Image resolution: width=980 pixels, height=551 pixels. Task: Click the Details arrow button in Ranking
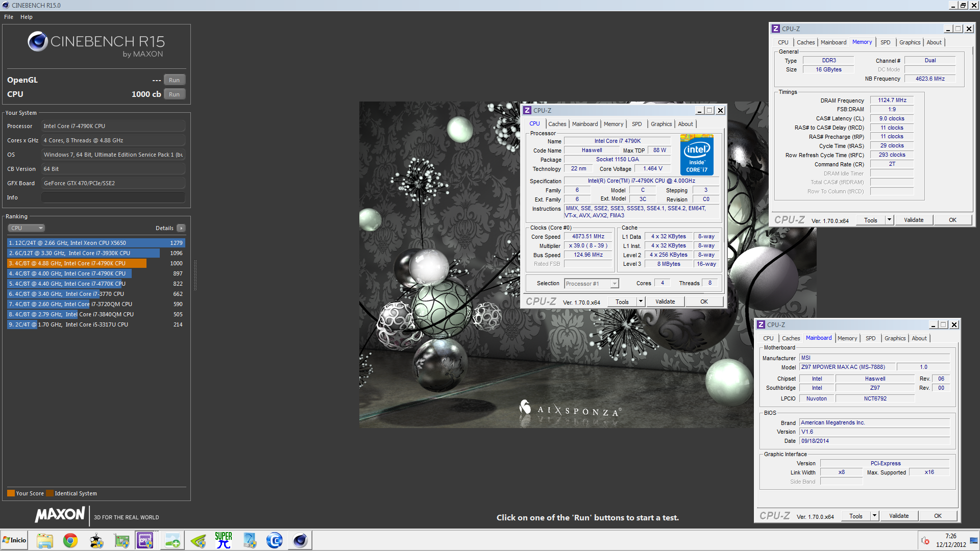tap(181, 228)
